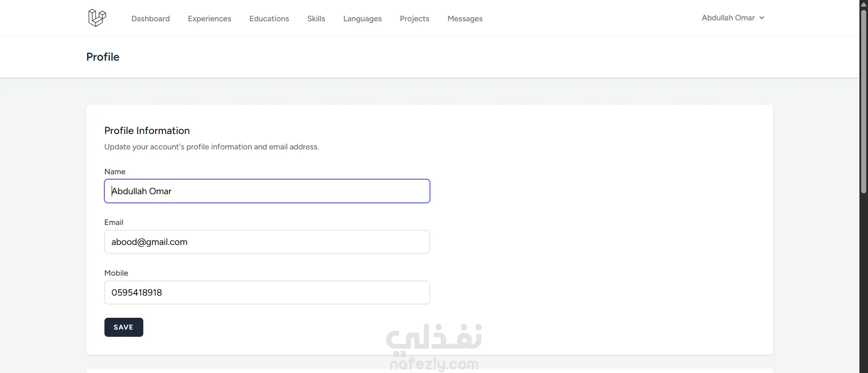The width and height of the screenshot is (868, 373).
Task: View the Messages page
Action: coord(465,19)
